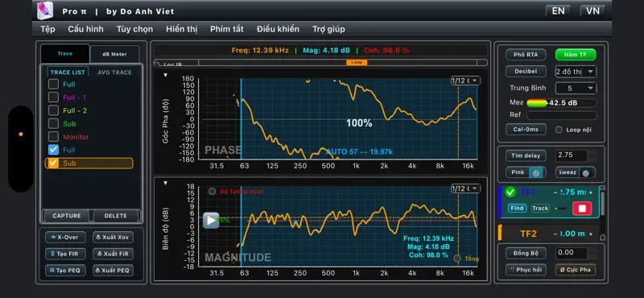Toggle the Loop nội radio option
Screen dimensions: 644x298
click(x=559, y=130)
